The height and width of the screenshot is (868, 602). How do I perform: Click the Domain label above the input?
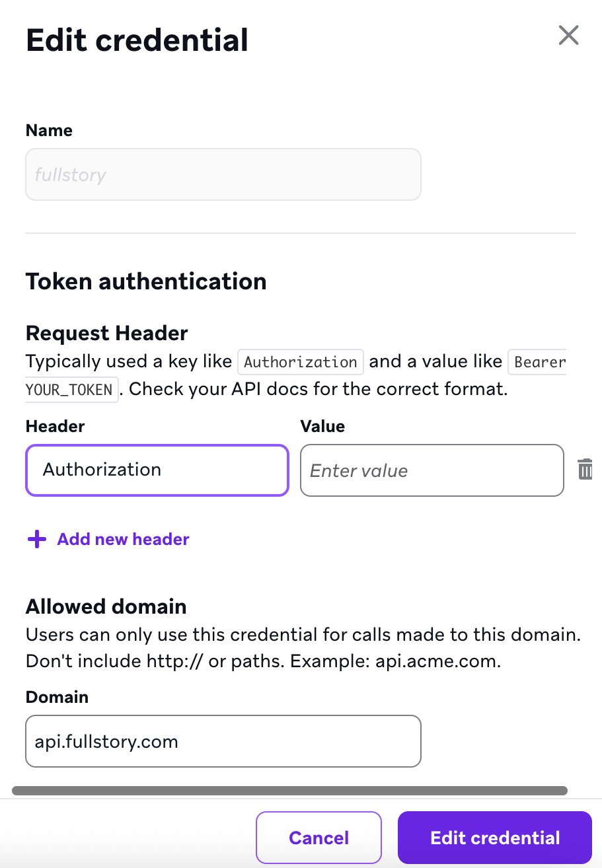(57, 697)
